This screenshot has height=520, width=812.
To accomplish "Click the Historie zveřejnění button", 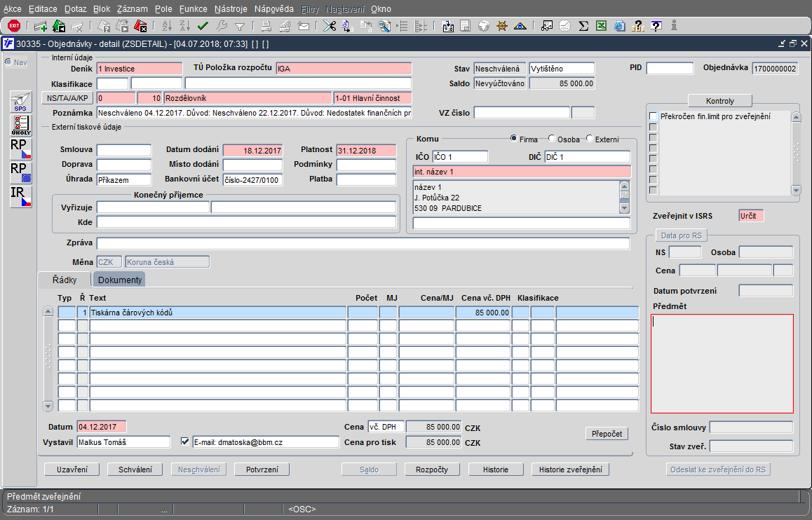I will (x=571, y=470).
